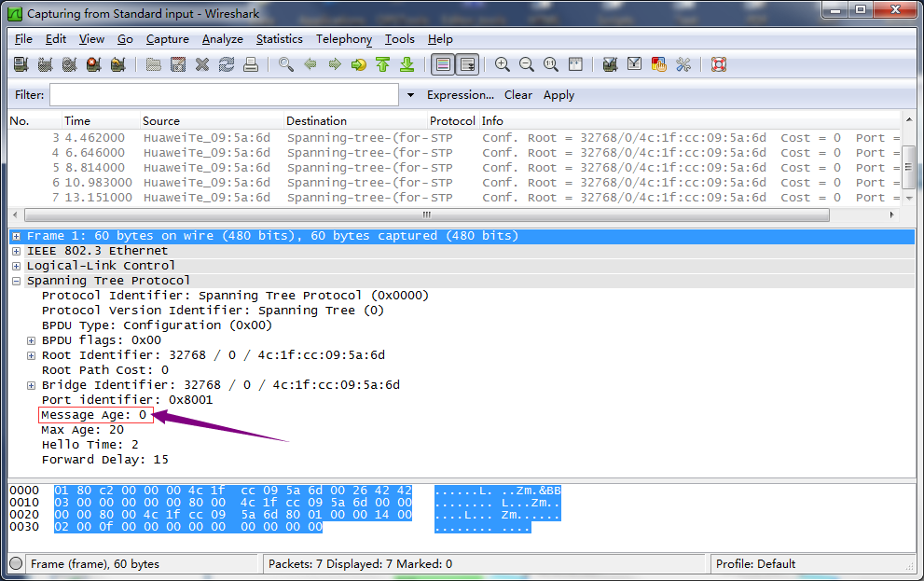This screenshot has width=924, height=581.
Task: Expand the Bridge Identifier node
Action: tap(31, 385)
